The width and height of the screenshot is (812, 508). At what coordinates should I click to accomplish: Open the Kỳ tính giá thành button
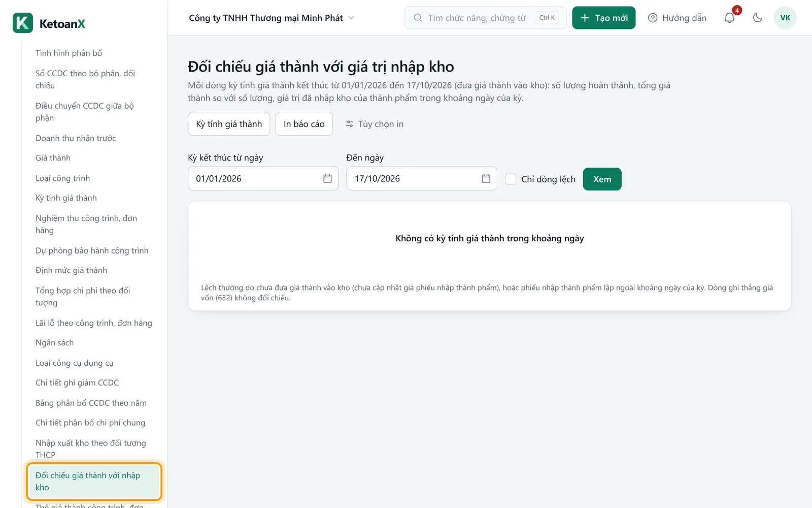tap(229, 124)
